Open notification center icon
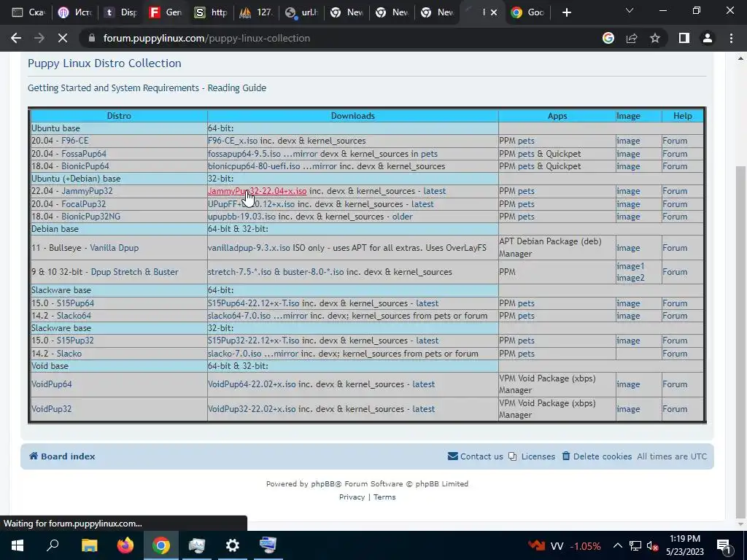Viewport: 747px width, 560px height. coord(723,545)
